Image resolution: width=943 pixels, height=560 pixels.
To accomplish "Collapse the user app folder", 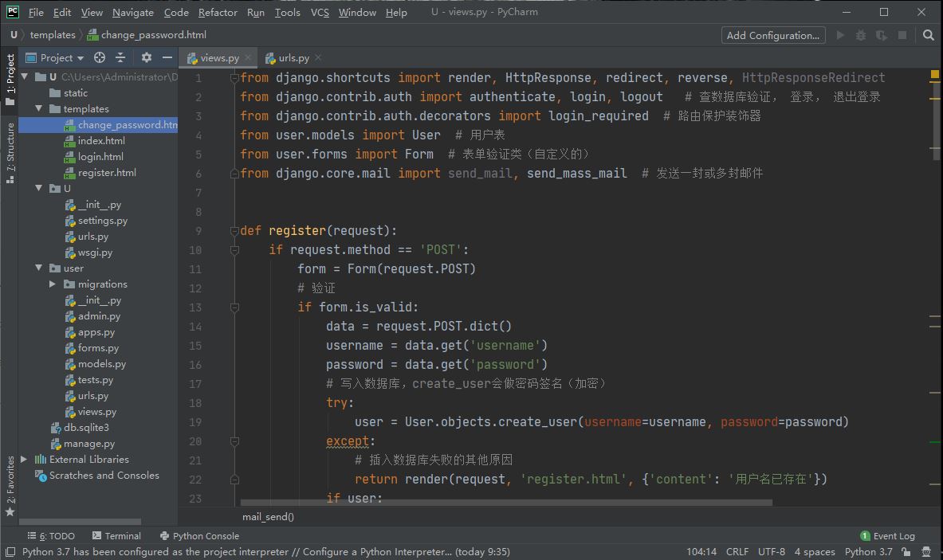I will [x=38, y=268].
